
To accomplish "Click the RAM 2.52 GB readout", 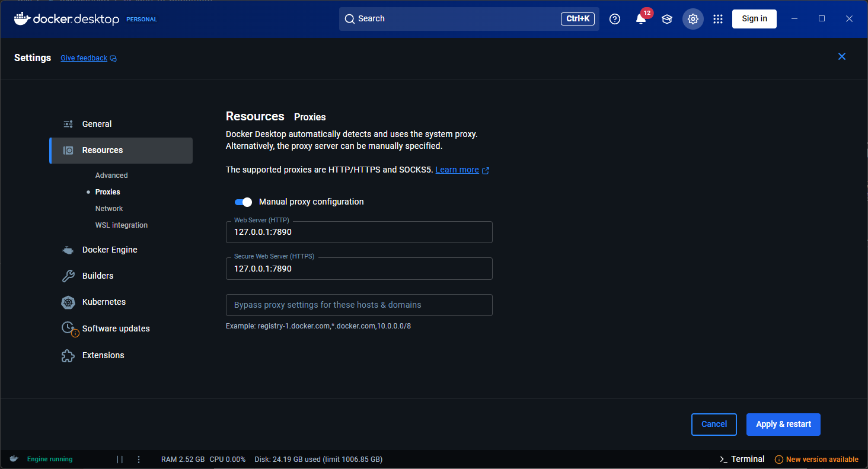I will pos(183,460).
